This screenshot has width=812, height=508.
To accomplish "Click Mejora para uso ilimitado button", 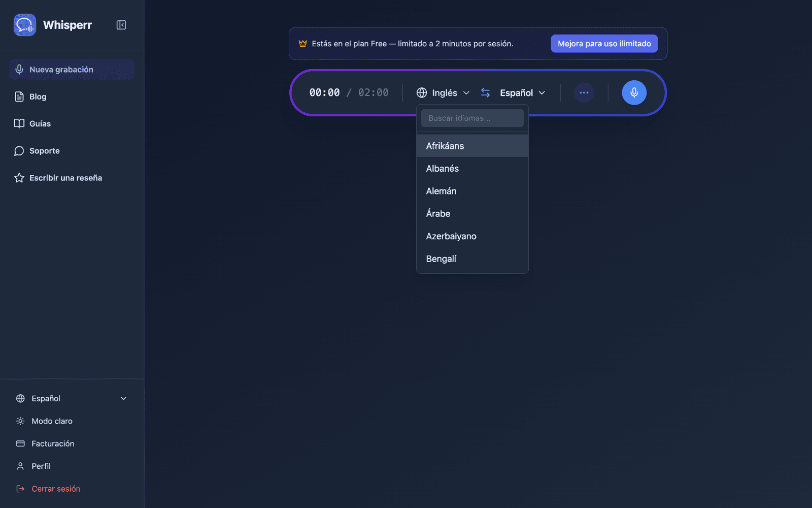I will click(x=604, y=44).
